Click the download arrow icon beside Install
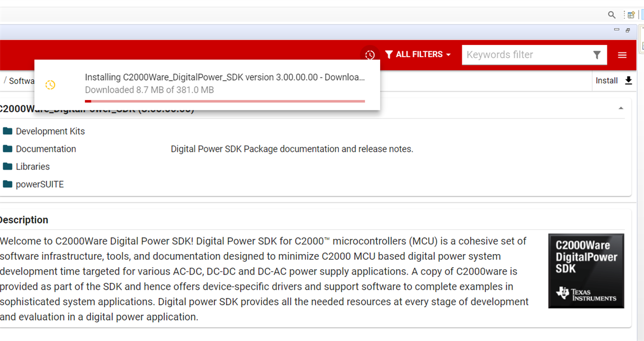This screenshot has width=644, height=341. tap(628, 81)
